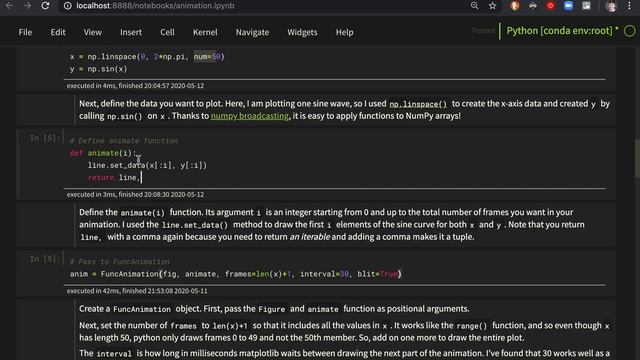This screenshot has width=640, height=360.
Task: Open the View menu
Action: click(x=93, y=32)
